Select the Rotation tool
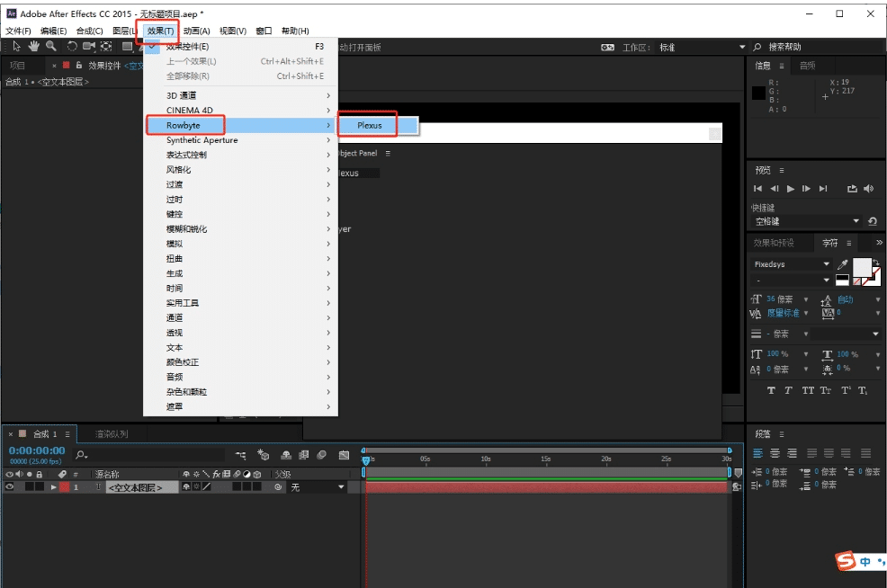Viewport: 887px width, 588px height. [x=72, y=47]
